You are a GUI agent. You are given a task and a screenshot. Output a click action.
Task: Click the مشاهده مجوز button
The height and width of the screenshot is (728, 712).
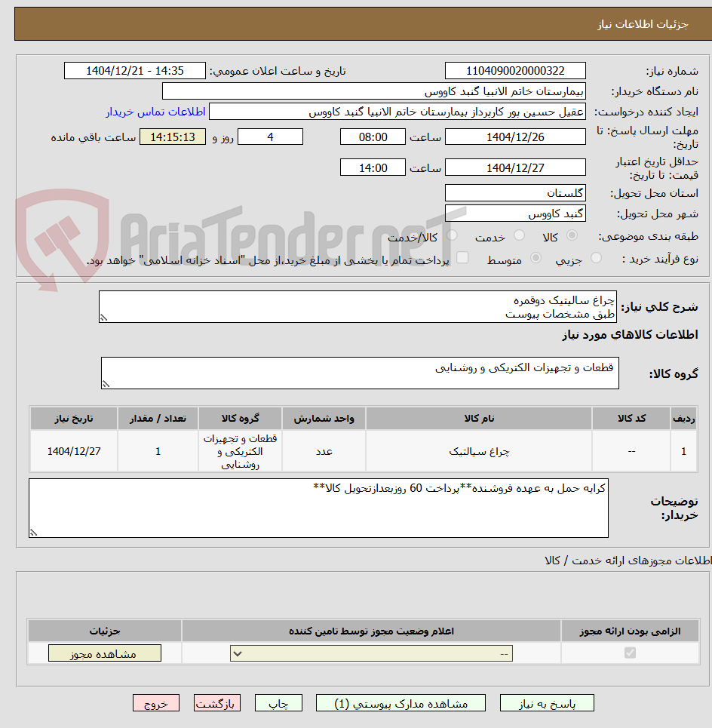(x=104, y=653)
